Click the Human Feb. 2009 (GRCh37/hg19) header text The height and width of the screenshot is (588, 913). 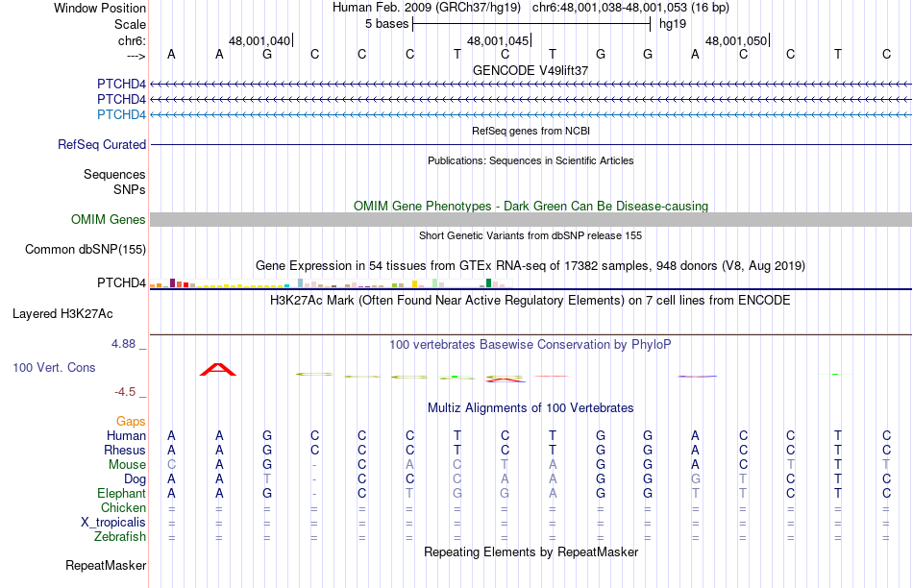tap(428, 8)
